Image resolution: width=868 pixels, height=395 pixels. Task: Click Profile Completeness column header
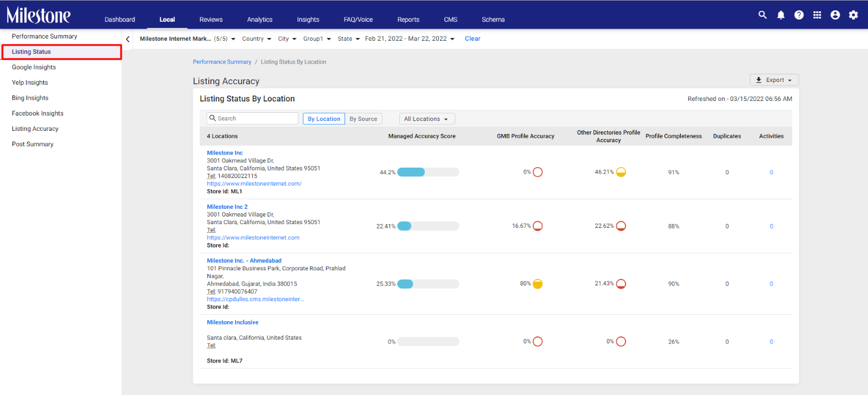(x=673, y=136)
